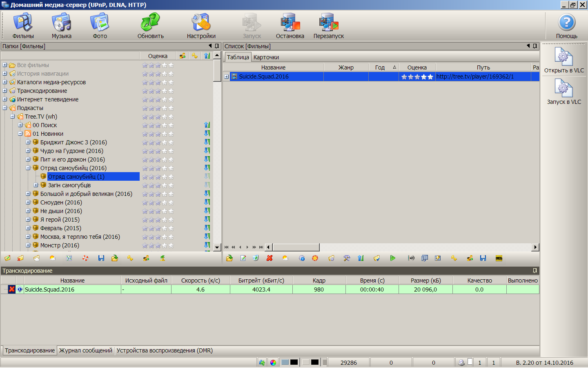The height and width of the screenshot is (368, 588).
Task: Toggle pin on Транскодирование panel
Action: [x=535, y=271]
